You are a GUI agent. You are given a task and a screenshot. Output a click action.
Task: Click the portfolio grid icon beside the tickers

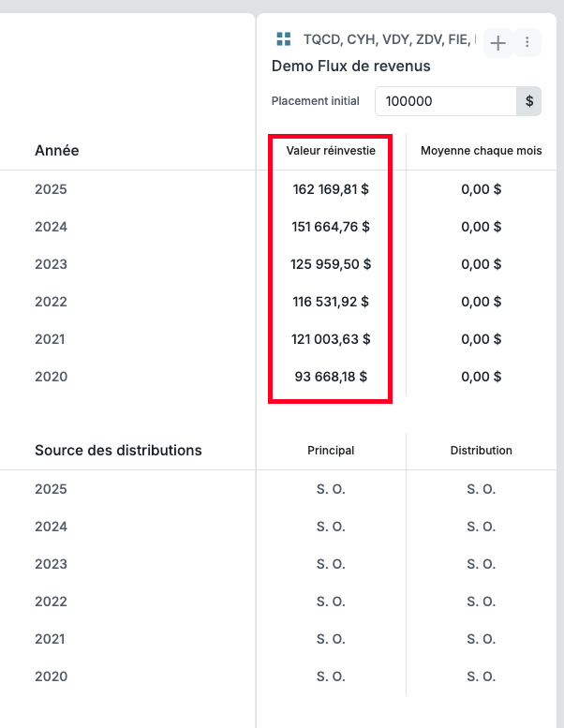click(x=283, y=39)
